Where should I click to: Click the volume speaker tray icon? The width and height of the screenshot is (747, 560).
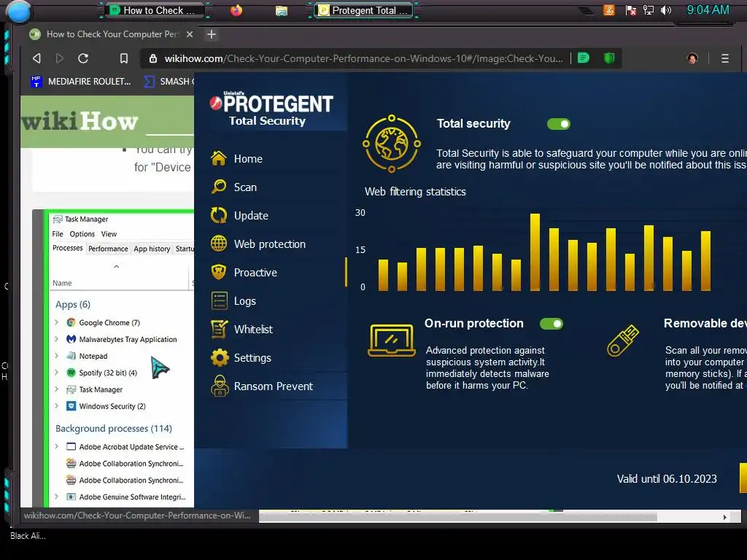pos(666,10)
